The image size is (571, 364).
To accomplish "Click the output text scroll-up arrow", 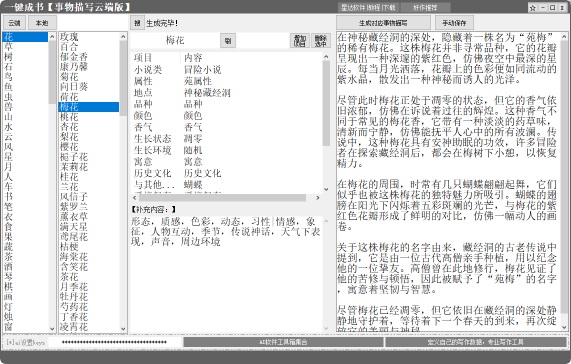I will click(x=564, y=36).
